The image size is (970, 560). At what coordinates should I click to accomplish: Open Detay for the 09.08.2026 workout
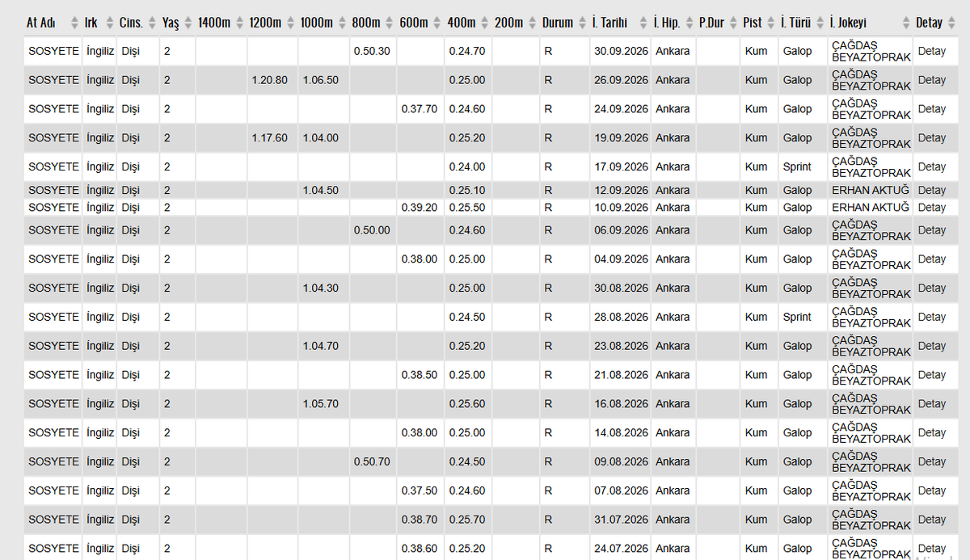(931, 461)
